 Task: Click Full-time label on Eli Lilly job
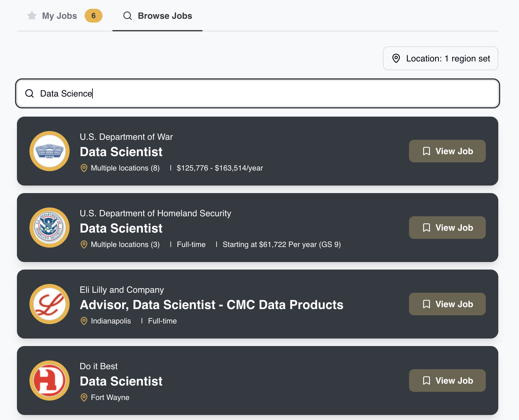click(x=162, y=321)
